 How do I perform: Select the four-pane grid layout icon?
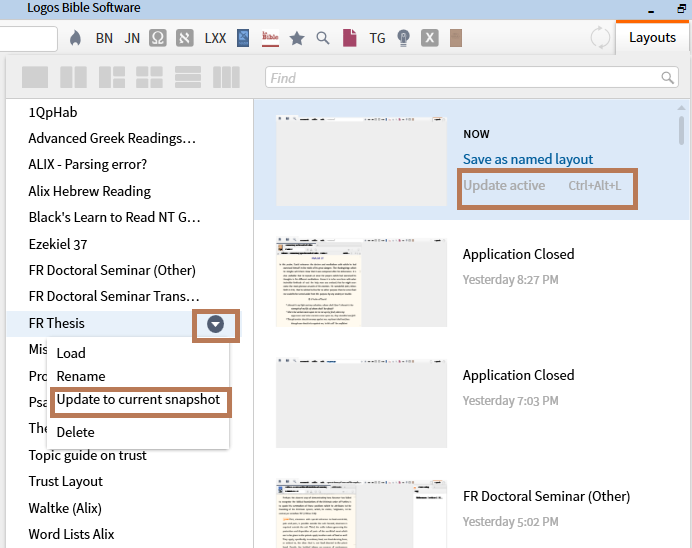coord(149,77)
